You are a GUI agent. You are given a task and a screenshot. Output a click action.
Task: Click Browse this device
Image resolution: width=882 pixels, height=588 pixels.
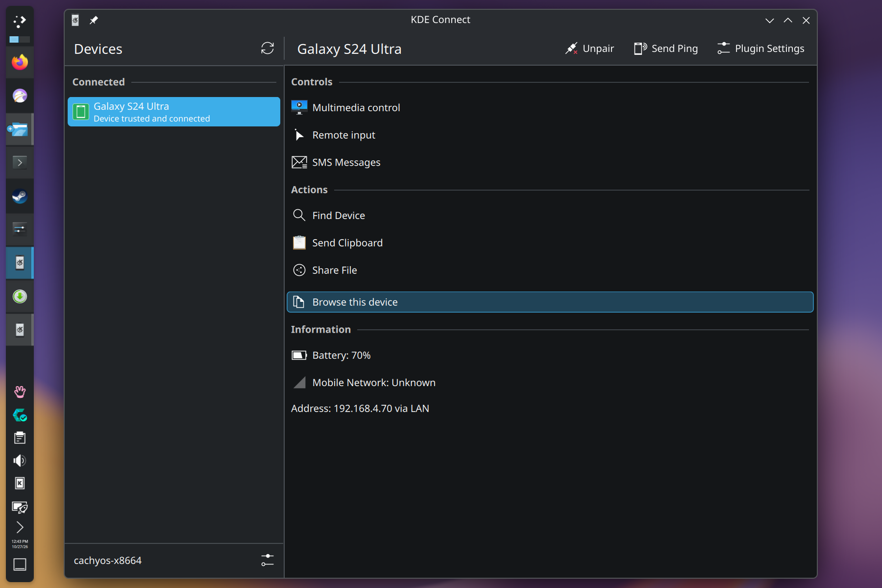[550, 302]
